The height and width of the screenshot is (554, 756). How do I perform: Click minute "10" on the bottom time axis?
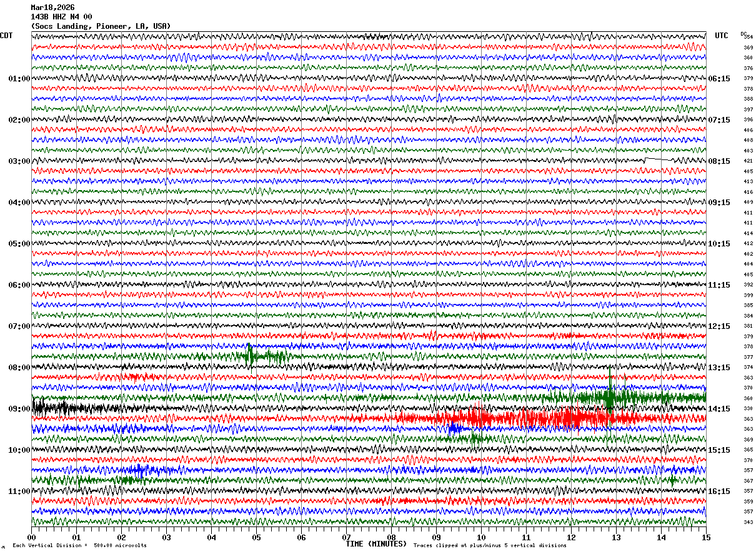[x=481, y=537]
